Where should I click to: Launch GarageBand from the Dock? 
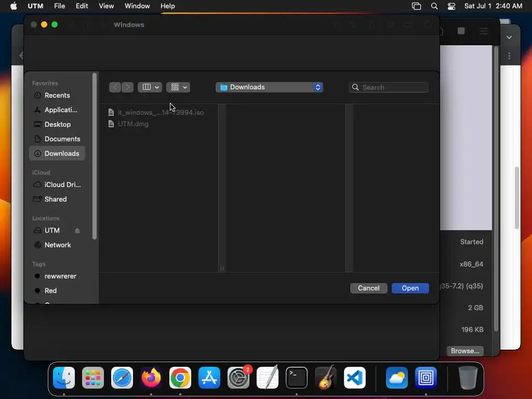(326, 378)
